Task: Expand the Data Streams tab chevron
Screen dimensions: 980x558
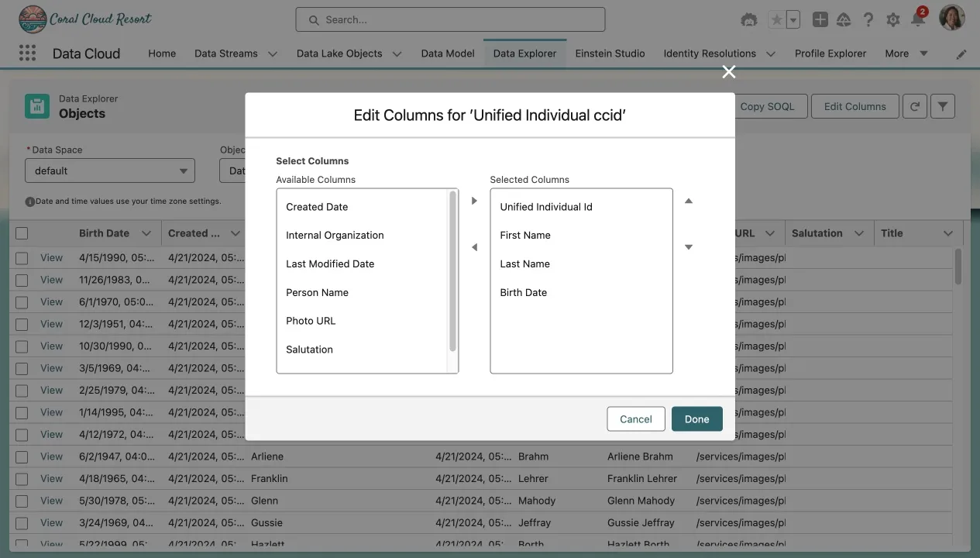Action: [x=273, y=54]
